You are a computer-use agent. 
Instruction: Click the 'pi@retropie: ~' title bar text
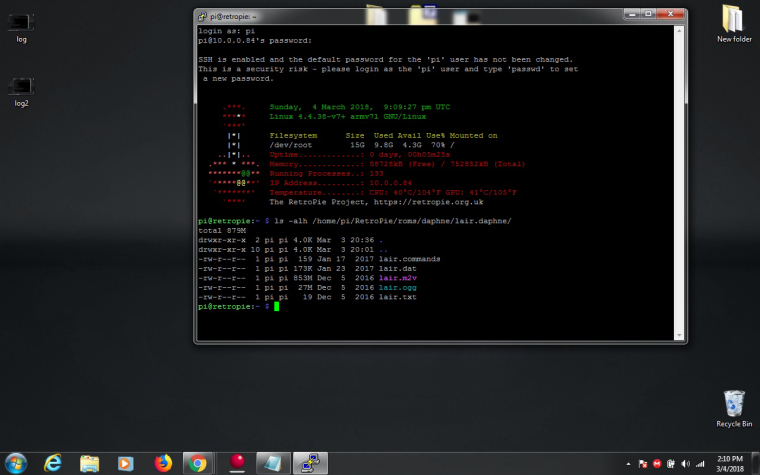coord(233,16)
